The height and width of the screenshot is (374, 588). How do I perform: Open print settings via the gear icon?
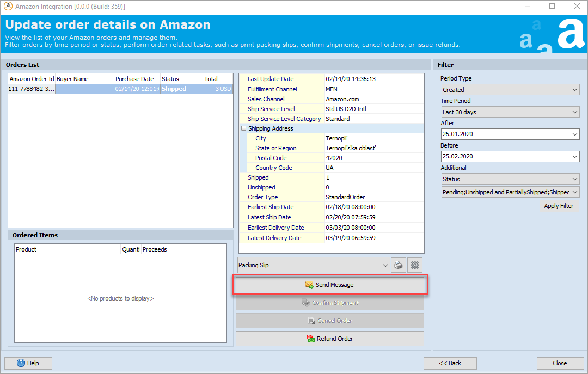coord(415,265)
